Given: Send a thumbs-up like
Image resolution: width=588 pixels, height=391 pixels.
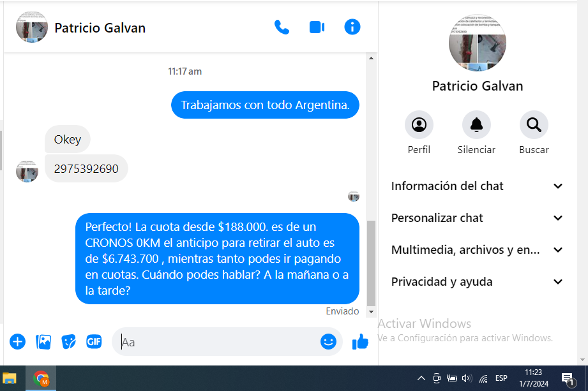Looking at the screenshot, I should 360,342.
